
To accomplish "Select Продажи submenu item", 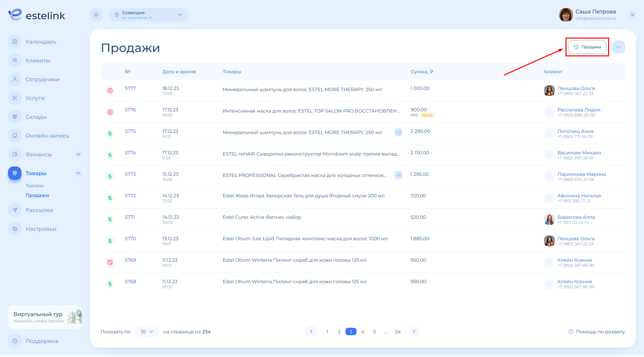I will click(x=37, y=195).
